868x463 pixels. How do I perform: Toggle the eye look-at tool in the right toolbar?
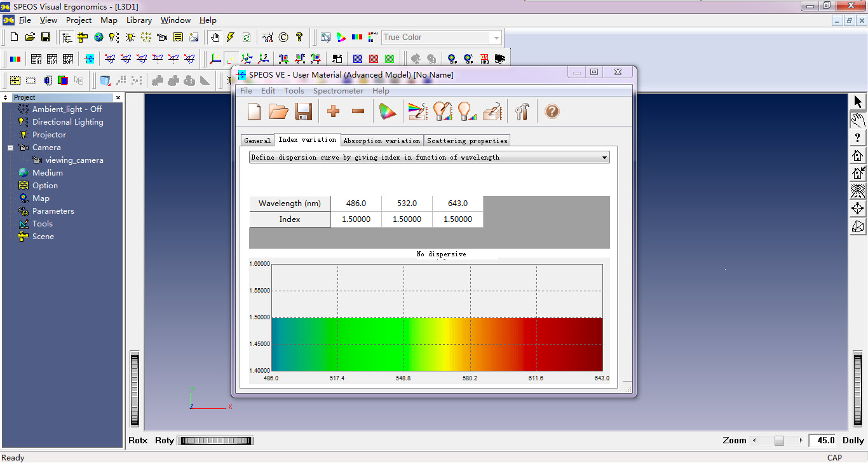[858, 191]
